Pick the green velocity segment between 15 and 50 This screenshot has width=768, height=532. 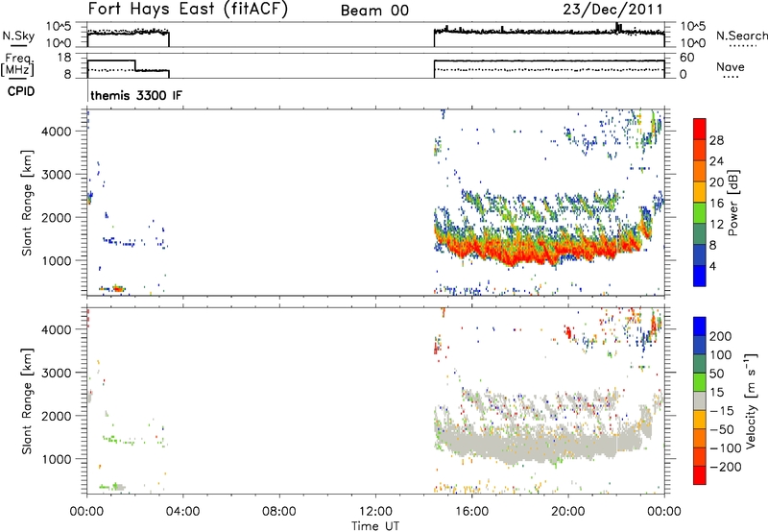[x=700, y=382]
